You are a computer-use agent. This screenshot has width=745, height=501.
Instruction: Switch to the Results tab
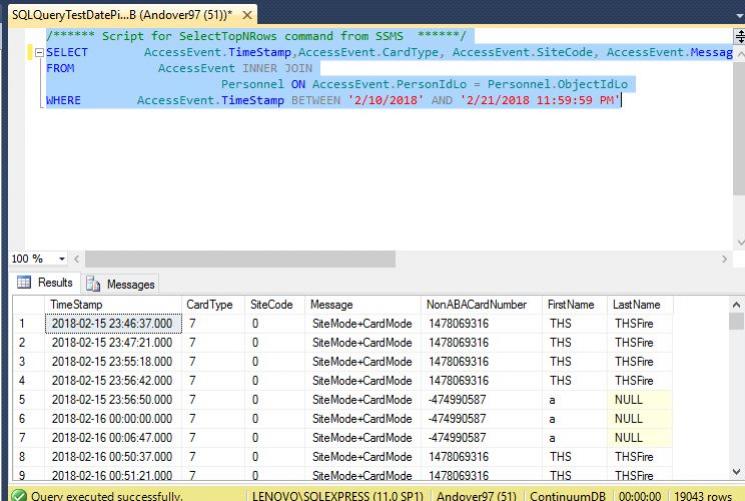[48, 284]
